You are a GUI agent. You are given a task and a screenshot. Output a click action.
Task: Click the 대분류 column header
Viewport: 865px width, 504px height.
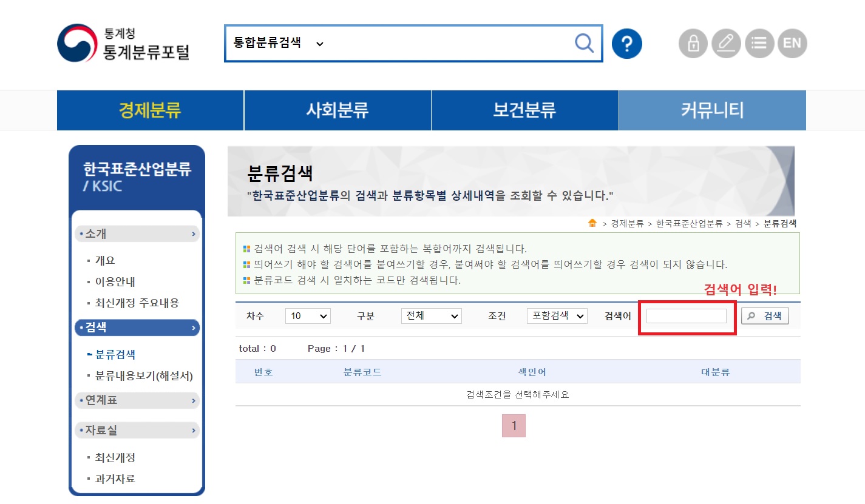tap(716, 372)
